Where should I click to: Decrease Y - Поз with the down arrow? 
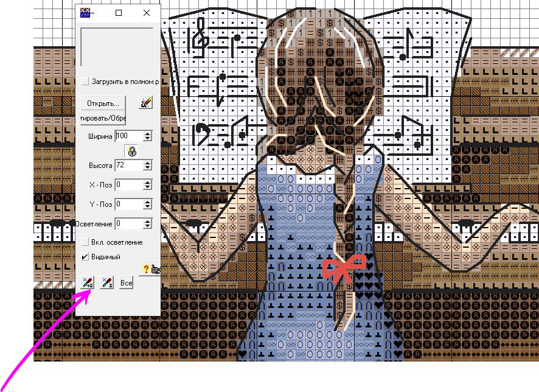pos(148,207)
